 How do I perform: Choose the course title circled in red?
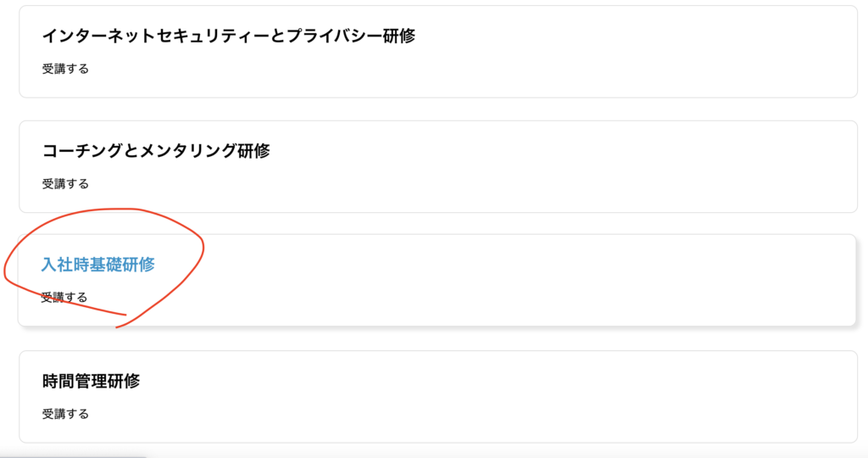[x=97, y=265]
